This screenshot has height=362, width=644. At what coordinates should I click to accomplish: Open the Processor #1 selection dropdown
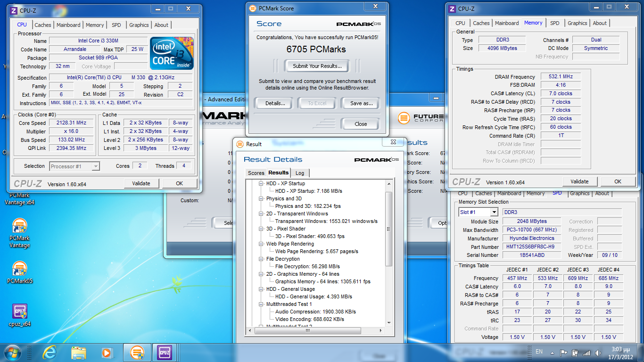point(96,166)
